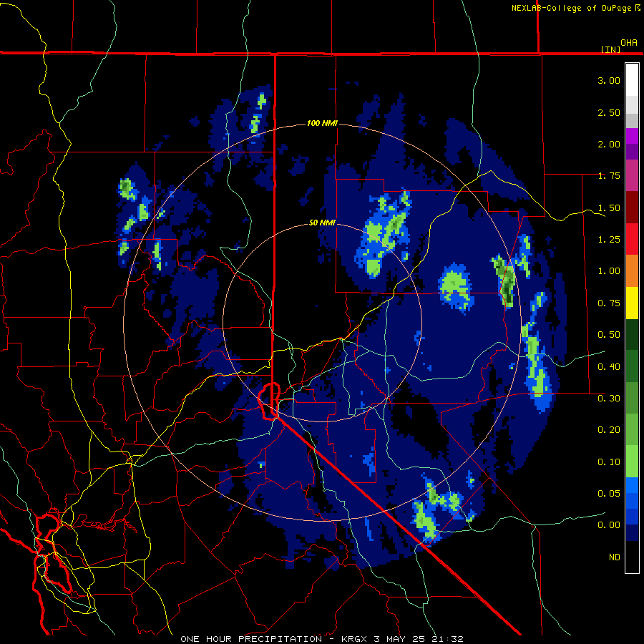Select the lightest green legend swatch
The height and width of the screenshot is (644, 644).
coord(632,462)
